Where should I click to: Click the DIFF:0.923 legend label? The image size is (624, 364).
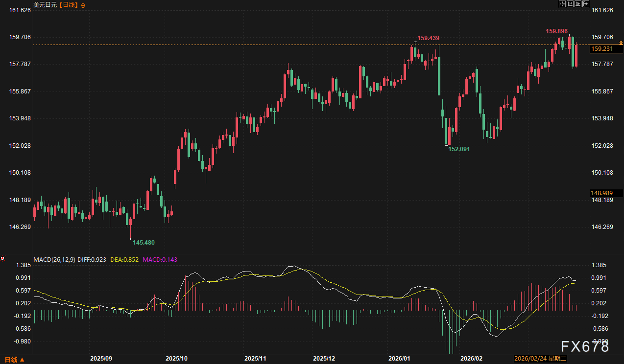[x=92, y=259]
